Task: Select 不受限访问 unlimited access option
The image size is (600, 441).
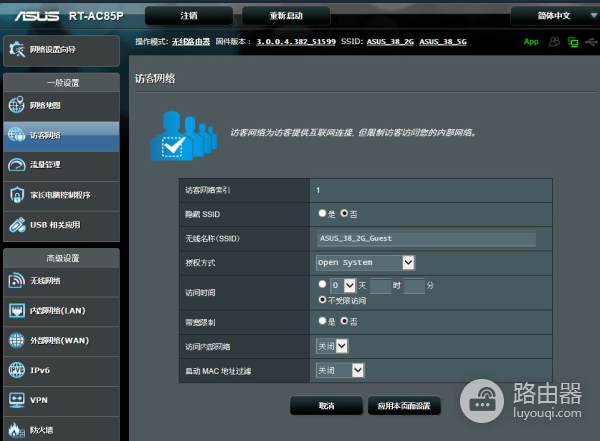Action: [x=322, y=299]
